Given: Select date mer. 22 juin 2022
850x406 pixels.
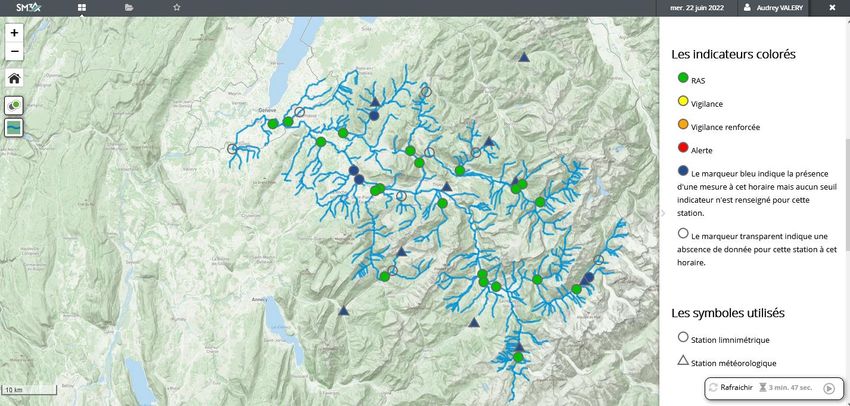Looking at the screenshot, I should pyautogui.click(x=697, y=8).
